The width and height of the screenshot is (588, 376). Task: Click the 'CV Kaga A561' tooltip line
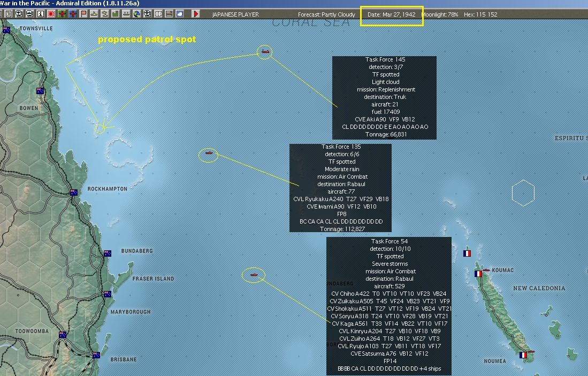[390, 324]
